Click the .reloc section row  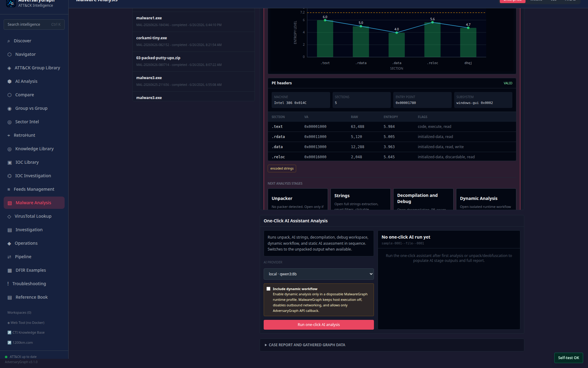click(x=392, y=157)
